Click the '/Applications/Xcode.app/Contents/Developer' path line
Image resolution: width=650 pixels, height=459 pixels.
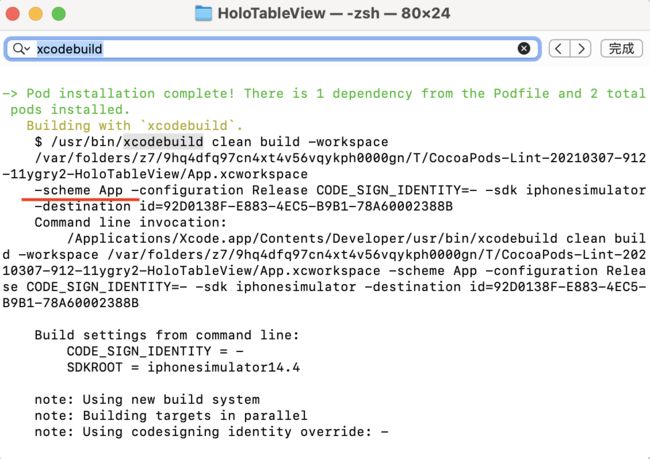pyautogui.click(x=356, y=239)
